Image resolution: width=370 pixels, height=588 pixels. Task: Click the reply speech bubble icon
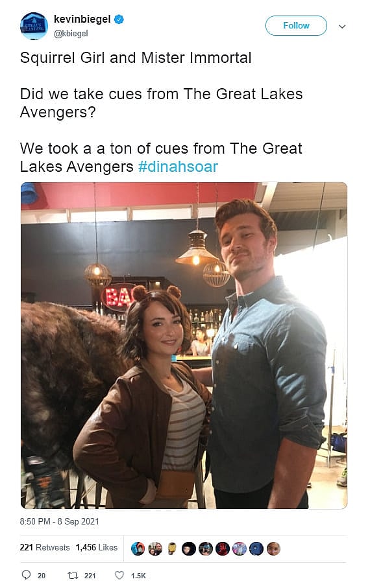26,575
